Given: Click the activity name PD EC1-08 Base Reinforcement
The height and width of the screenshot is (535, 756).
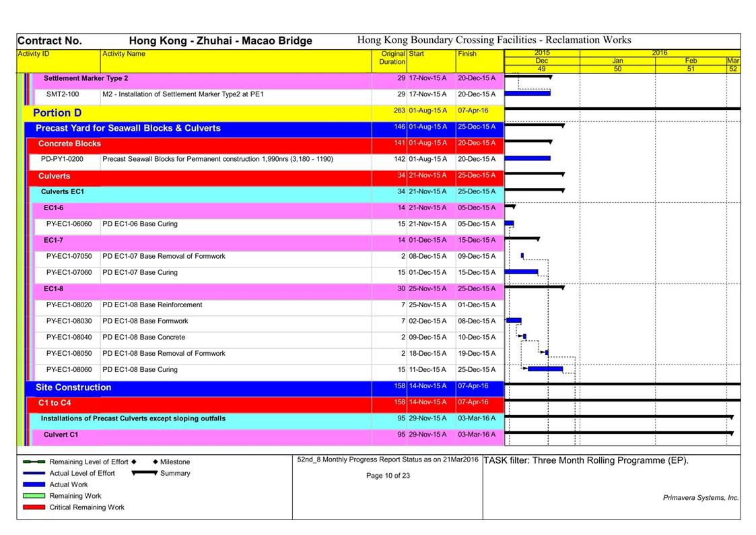Looking at the screenshot, I should point(152,305).
